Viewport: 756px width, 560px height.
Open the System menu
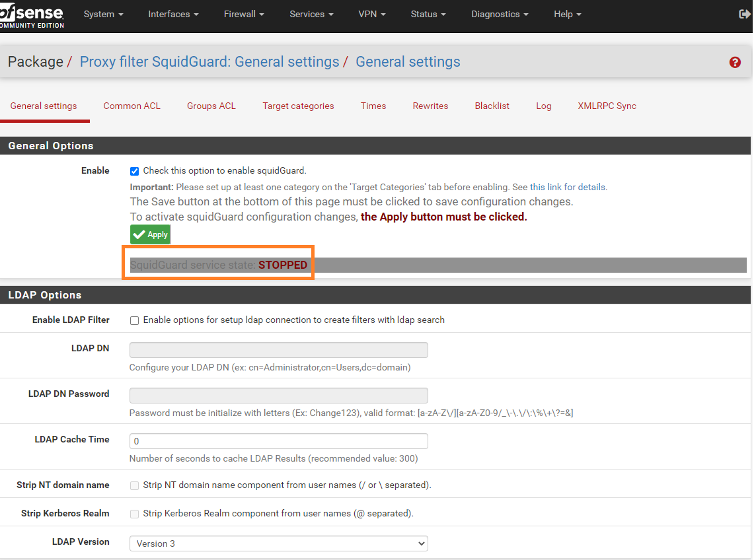coord(103,14)
